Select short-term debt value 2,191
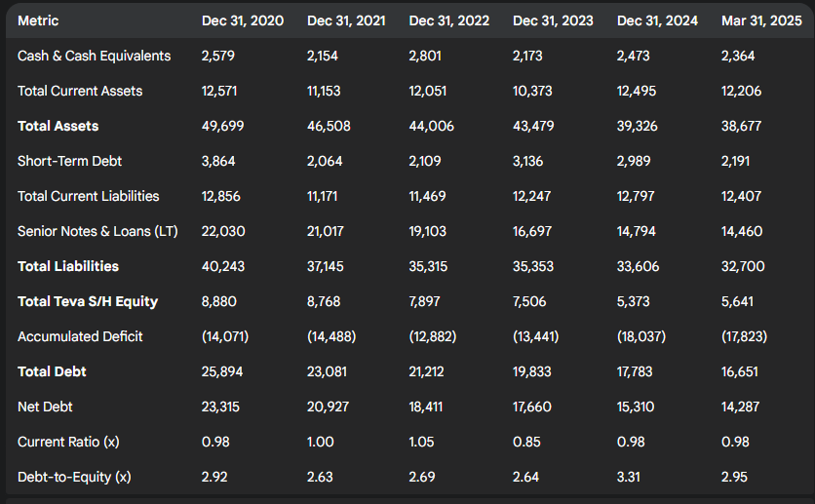 [x=735, y=161]
